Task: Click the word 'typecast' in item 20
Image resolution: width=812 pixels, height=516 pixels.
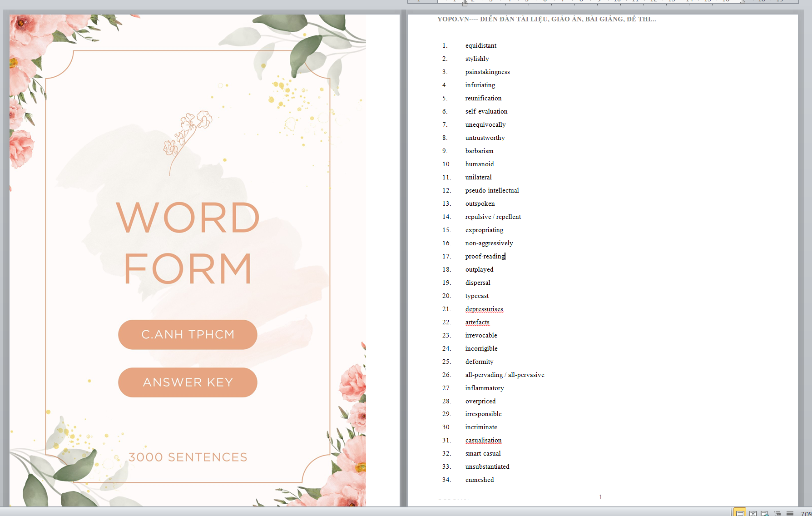Action: point(477,296)
